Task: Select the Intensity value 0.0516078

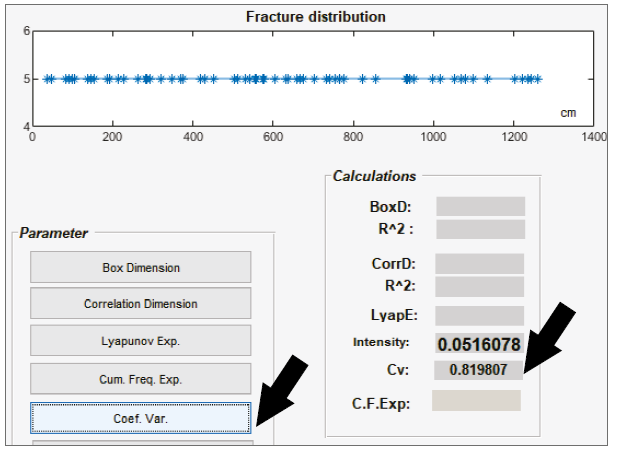Action: tap(480, 344)
